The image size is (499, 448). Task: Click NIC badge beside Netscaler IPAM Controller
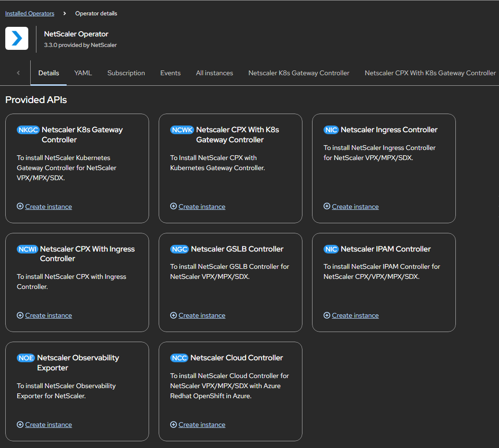pos(331,249)
